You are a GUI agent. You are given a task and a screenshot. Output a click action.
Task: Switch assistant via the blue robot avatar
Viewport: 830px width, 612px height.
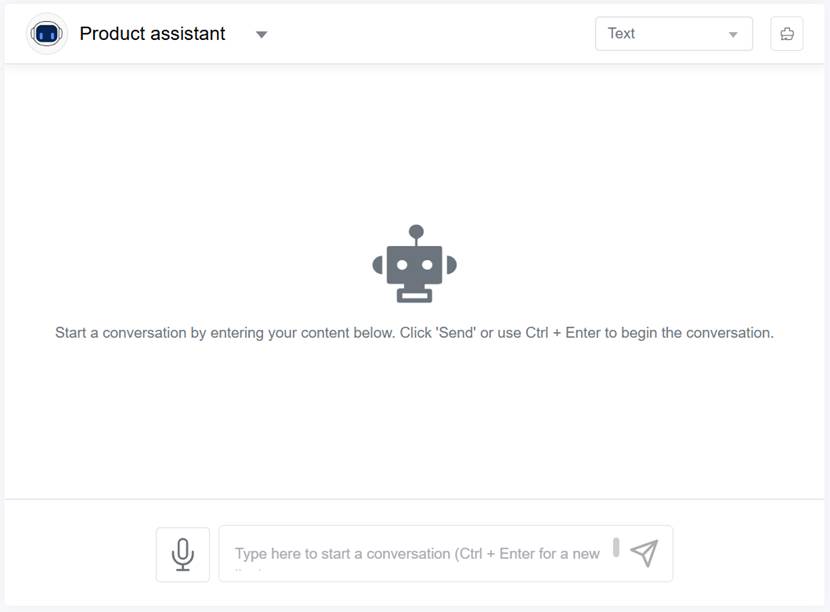(x=47, y=34)
